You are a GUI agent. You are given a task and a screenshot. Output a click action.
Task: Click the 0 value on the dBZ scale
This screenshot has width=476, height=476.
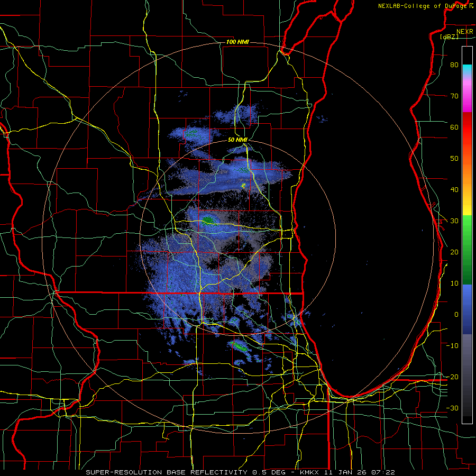tap(456, 315)
